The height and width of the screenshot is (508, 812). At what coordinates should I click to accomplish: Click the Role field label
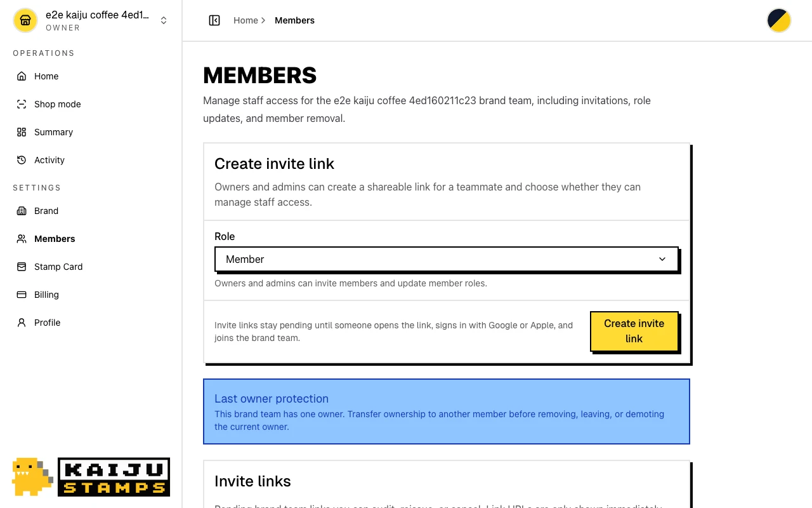[225, 236]
